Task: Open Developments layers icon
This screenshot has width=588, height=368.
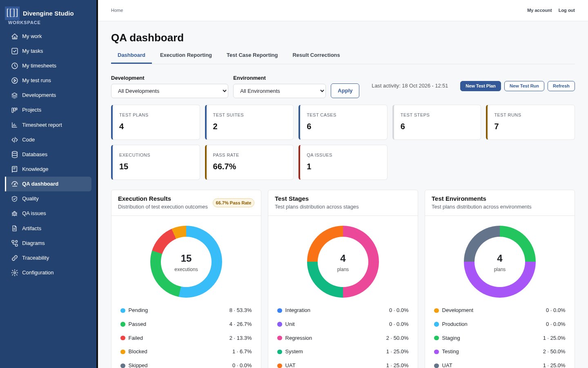Action: 15,95
